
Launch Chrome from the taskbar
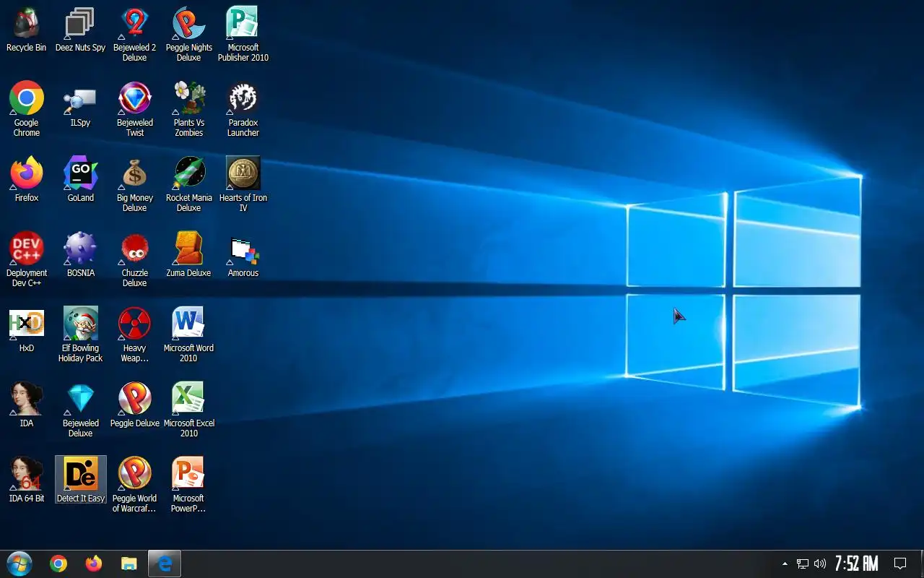(x=58, y=564)
